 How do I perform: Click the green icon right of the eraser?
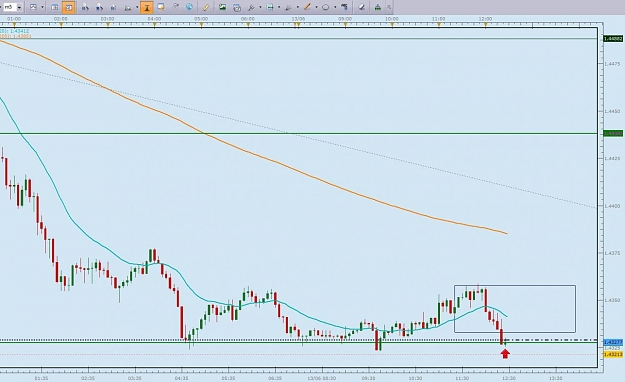377,7
